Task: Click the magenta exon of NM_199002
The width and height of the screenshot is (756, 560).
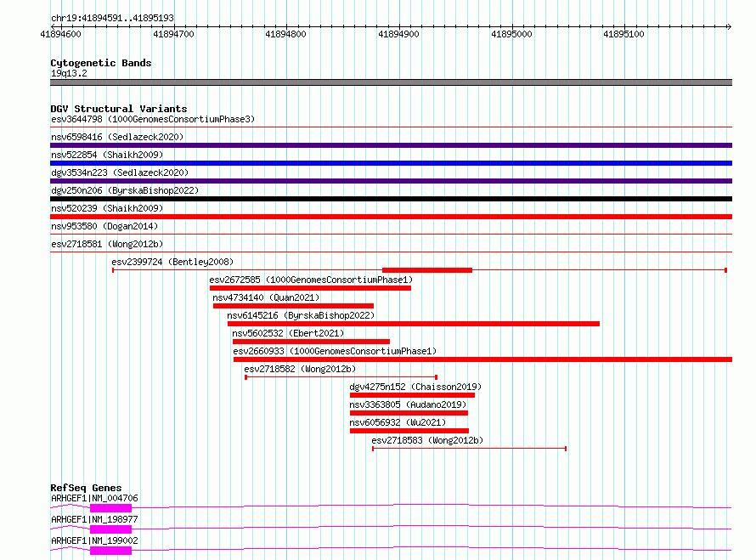Action: pos(111,551)
